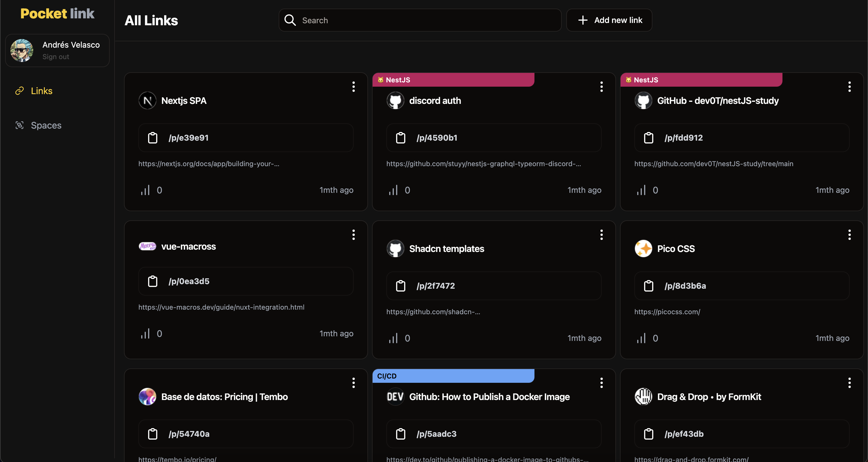The width and height of the screenshot is (868, 462).
Task: Open the github.com/shadcn- URL link
Action: (x=433, y=312)
